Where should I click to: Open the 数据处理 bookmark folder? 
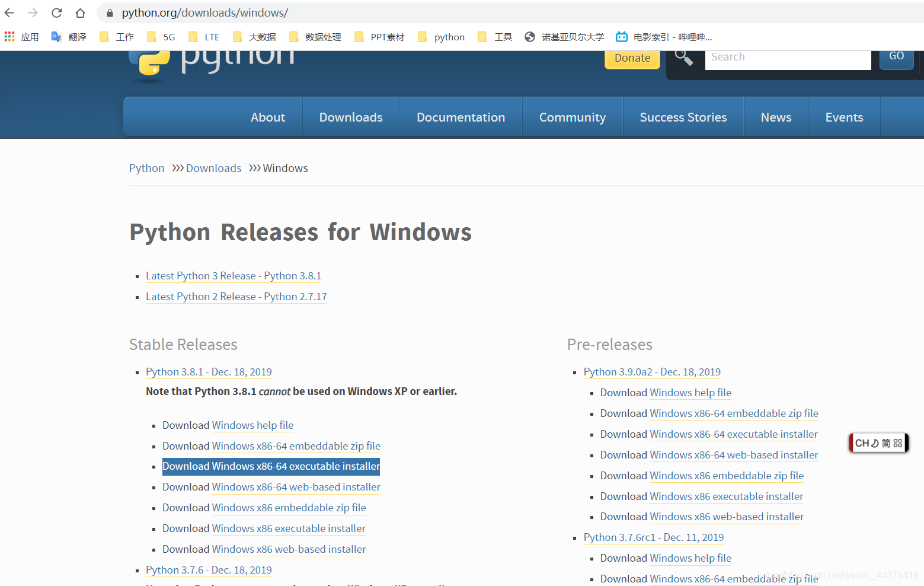pyautogui.click(x=315, y=37)
